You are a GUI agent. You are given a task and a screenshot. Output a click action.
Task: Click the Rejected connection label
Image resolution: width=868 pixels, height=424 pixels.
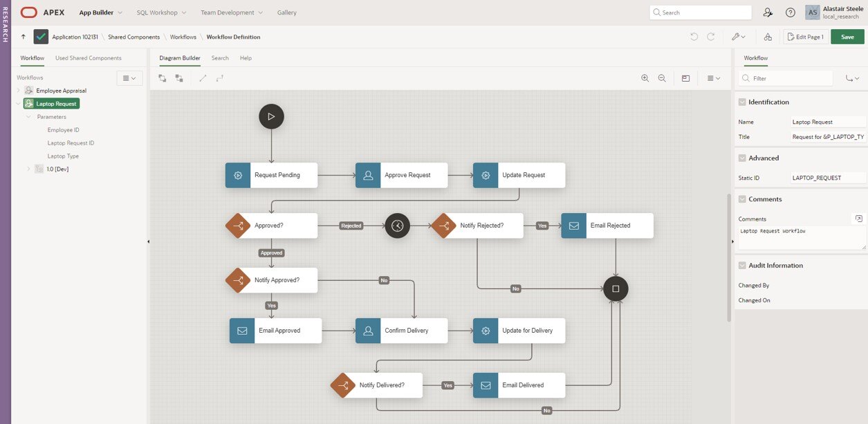coord(351,225)
